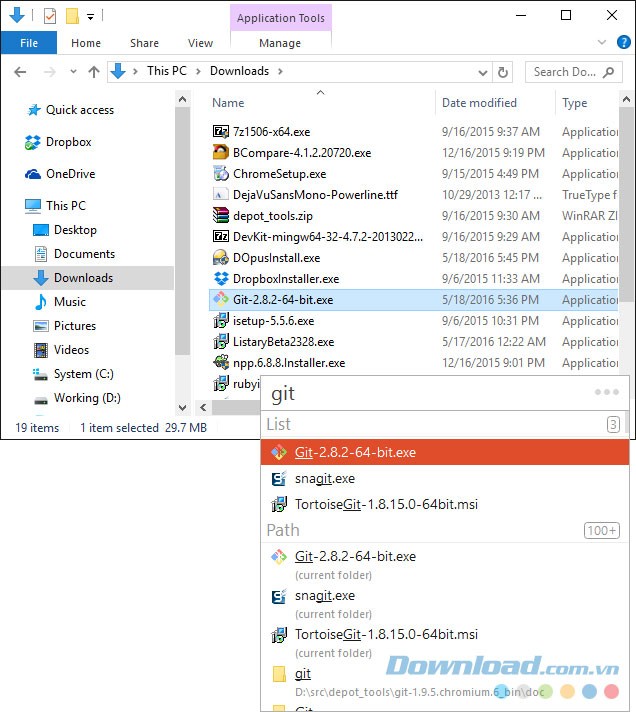Click the Properties quick access toolbar icon

pos(50,16)
